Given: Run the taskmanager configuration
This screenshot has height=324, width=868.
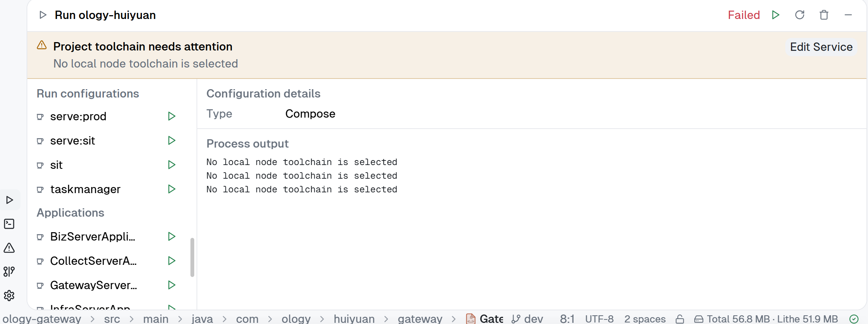Looking at the screenshot, I should coord(171,189).
